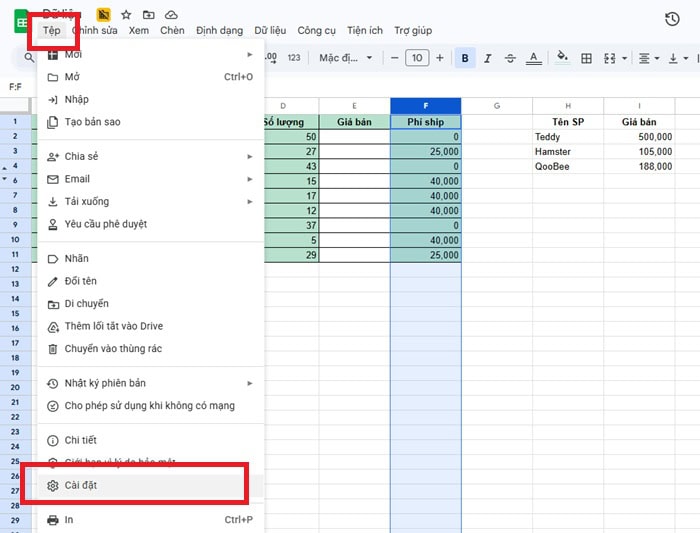
Task: Expand the font family dropdown
Action: point(345,58)
